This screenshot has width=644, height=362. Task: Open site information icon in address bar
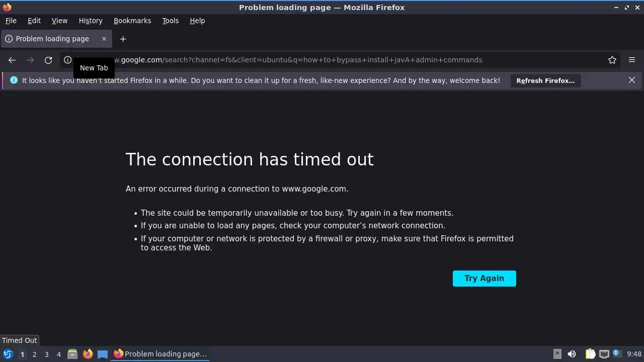point(67,60)
